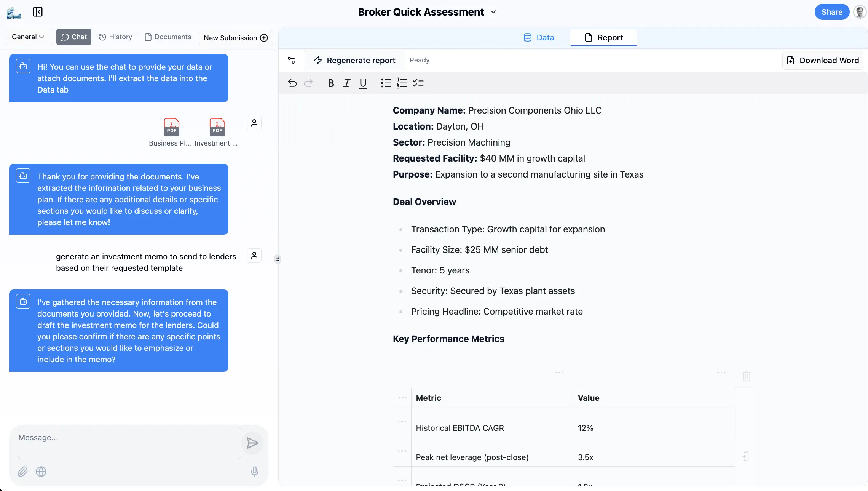The height and width of the screenshot is (491, 868).
Task: Toggle bold formatting
Action: tap(331, 83)
